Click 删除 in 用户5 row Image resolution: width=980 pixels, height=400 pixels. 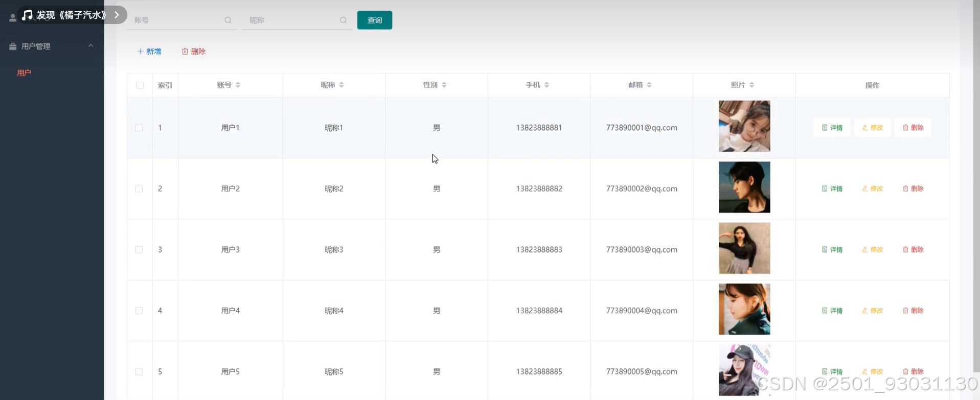913,371
